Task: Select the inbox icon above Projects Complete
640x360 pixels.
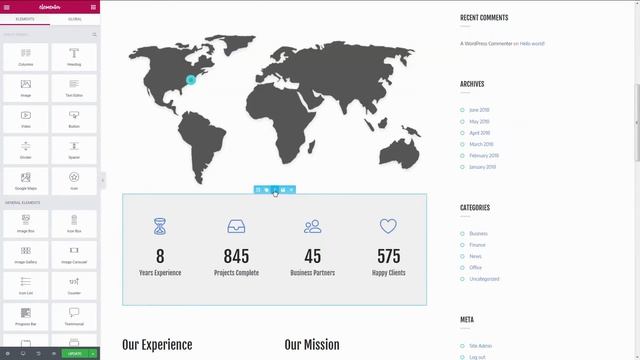Action: (236, 227)
